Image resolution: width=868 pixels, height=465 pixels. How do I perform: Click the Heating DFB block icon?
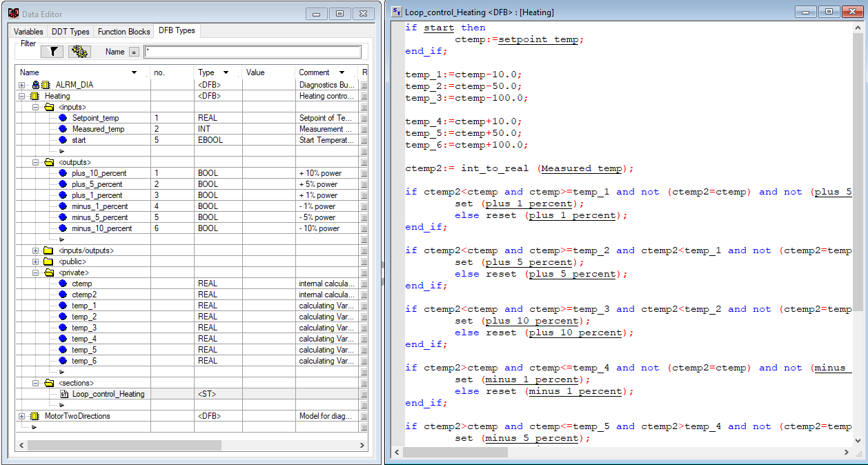(34, 96)
